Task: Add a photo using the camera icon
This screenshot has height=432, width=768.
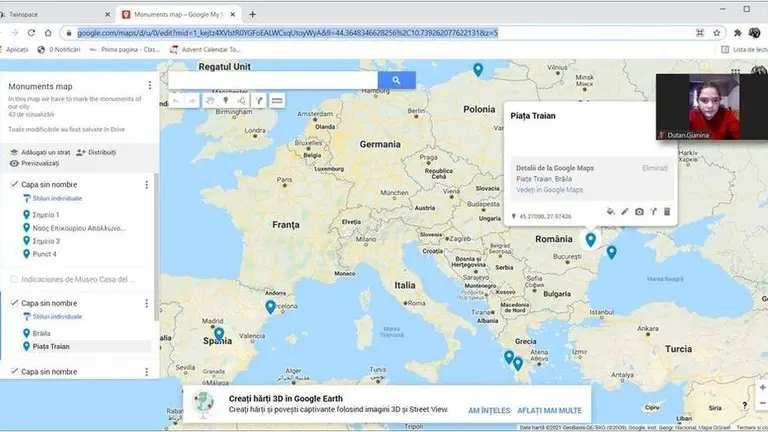Action: point(639,212)
